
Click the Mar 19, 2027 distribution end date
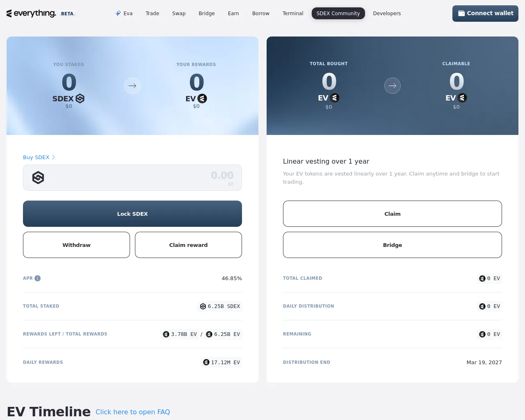click(x=484, y=362)
